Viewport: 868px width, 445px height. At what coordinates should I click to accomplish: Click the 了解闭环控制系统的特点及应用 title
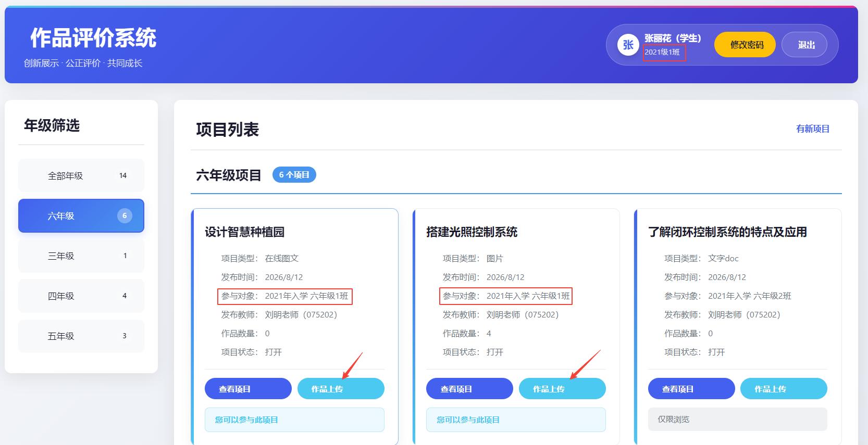coord(727,232)
